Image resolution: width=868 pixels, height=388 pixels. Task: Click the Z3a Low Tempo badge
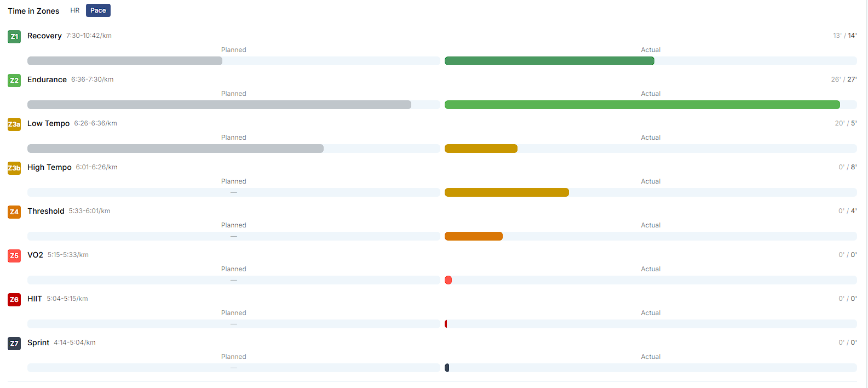pos(14,124)
